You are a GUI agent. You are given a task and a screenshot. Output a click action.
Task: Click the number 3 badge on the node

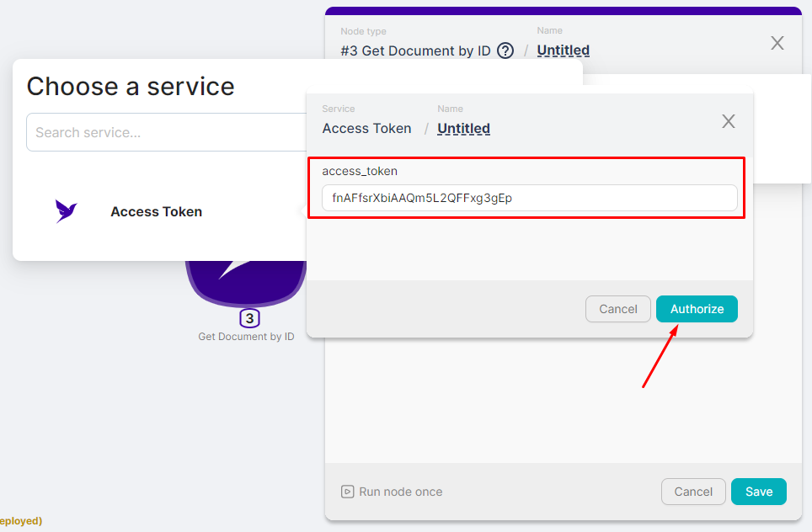pos(248,318)
